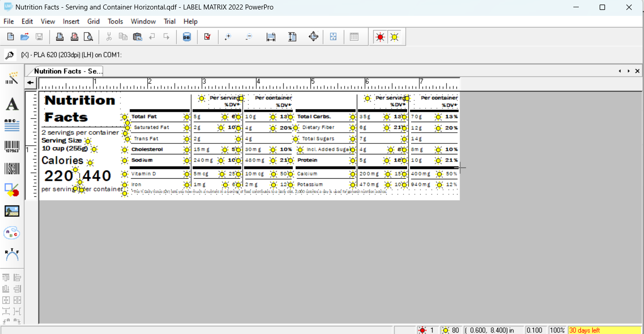
Task: Open the Tools menu
Action: [x=115, y=21]
